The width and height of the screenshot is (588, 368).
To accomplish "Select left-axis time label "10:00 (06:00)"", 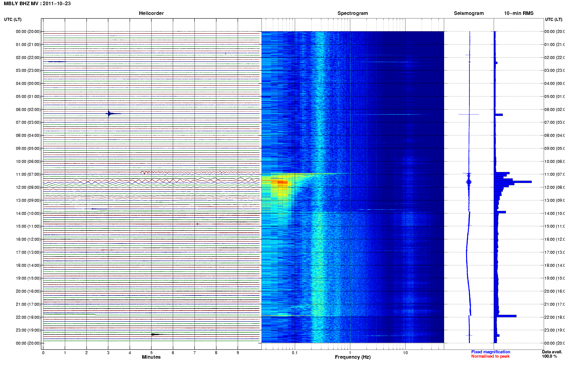I will [x=28, y=162].
